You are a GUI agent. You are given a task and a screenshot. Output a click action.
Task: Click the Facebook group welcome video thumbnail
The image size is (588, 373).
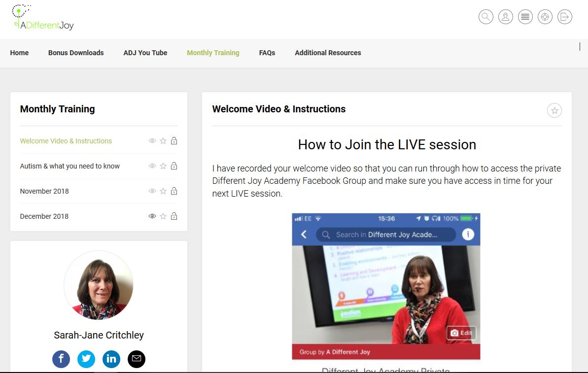coord(386,286)
